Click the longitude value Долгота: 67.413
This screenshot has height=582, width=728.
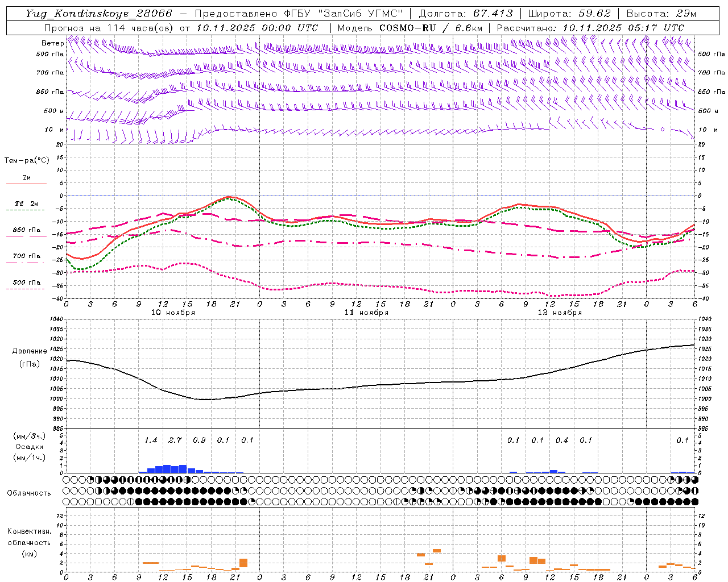[x=466, y=14]
